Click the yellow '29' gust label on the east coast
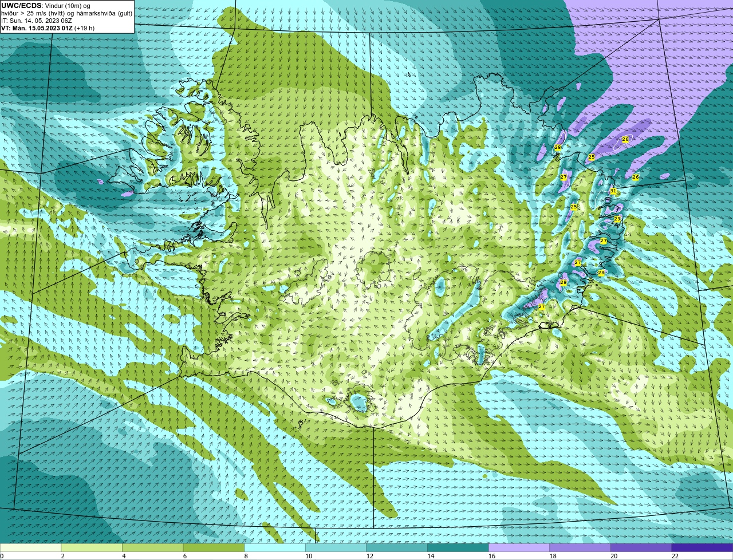 617,219
